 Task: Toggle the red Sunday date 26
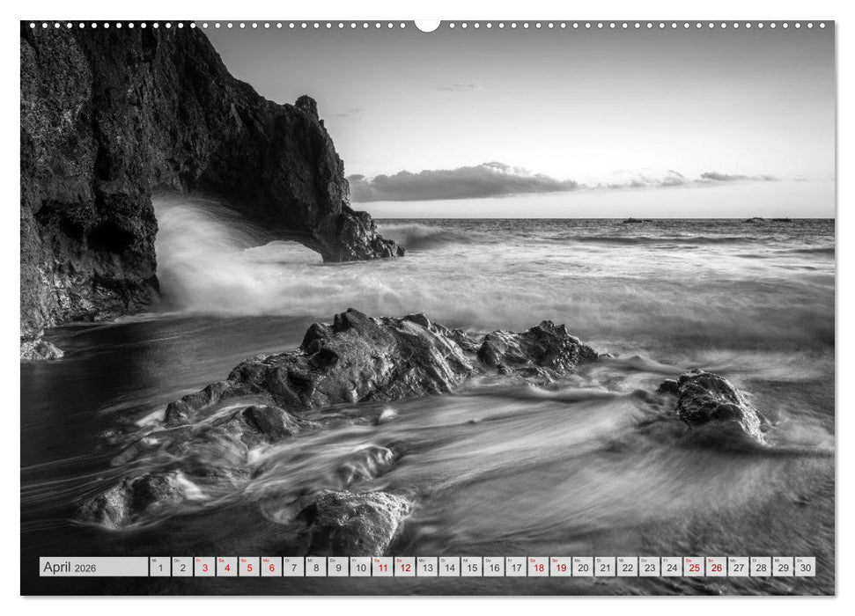(x=716, y=568)
